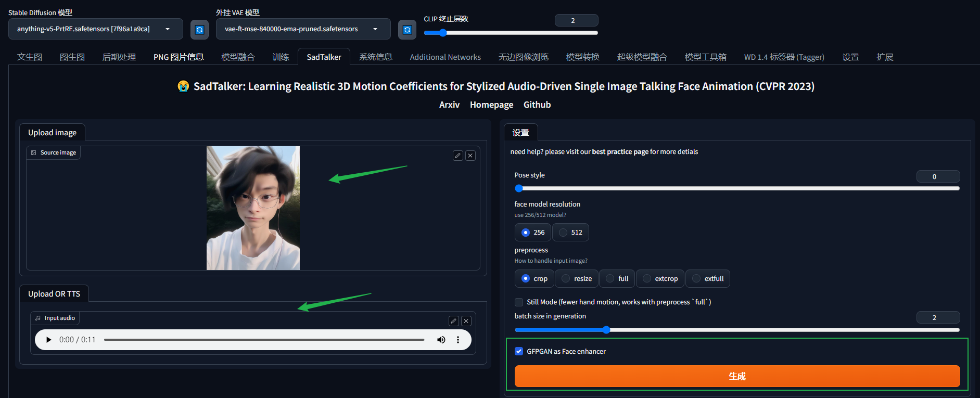
Task: Choose extfull preprocess option
Action: point(708,279)
